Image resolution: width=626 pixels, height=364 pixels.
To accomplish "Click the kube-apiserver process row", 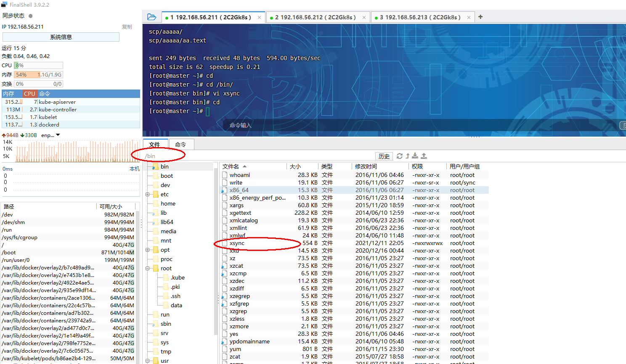I will tap(71, 102).
